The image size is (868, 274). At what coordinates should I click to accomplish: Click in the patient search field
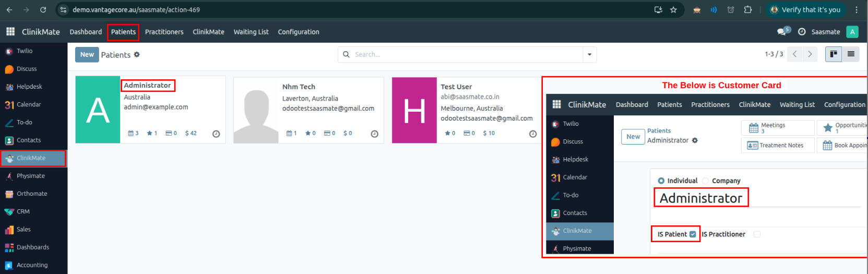pos(465,55)
